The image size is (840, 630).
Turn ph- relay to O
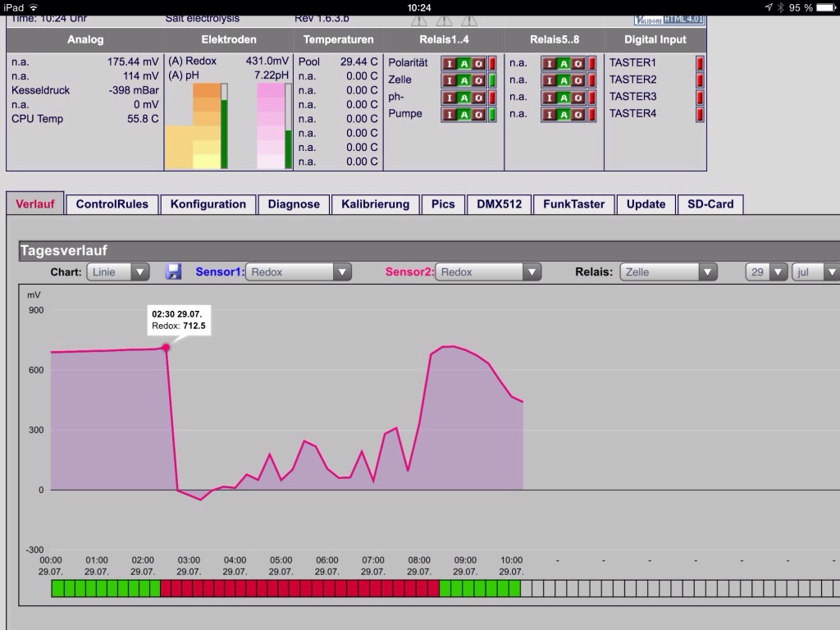click(x=478, y=98)
